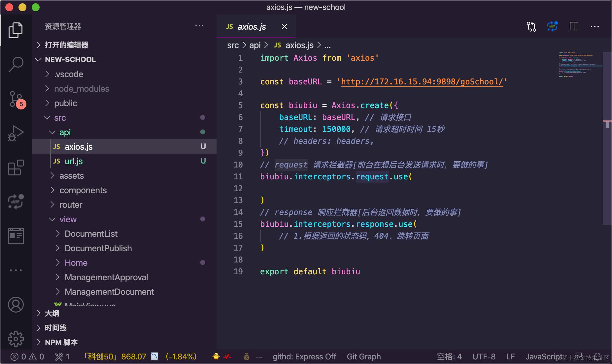Click the (-1.84%) status item
612x364 pixels.
coord(181,357)
